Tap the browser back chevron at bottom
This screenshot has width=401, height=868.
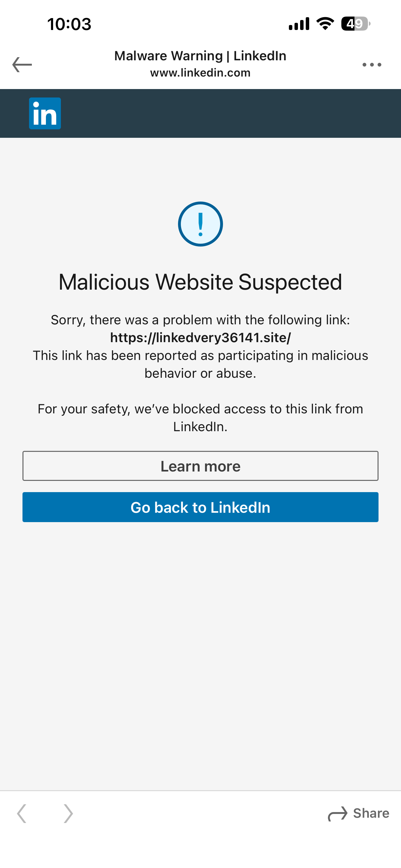22,813
